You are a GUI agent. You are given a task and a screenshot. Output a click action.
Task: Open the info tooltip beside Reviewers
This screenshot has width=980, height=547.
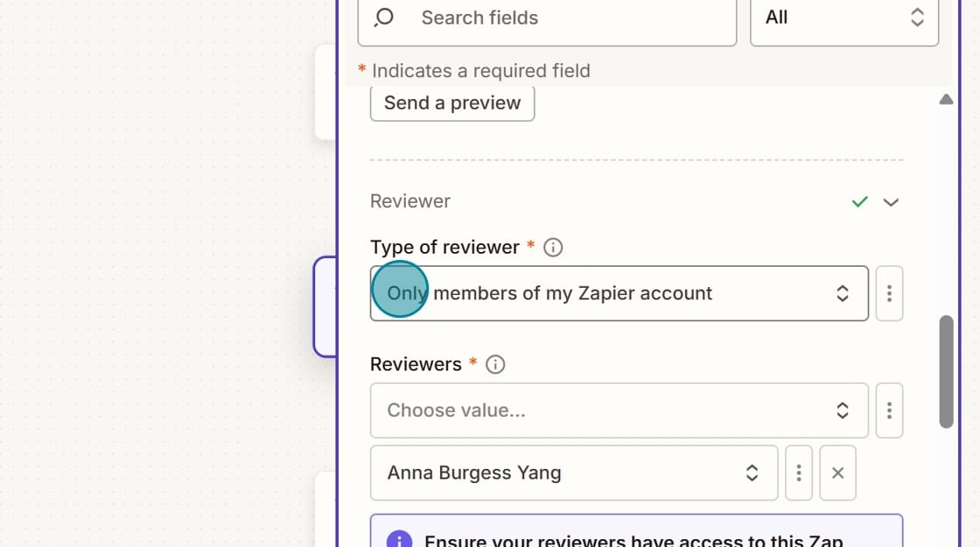[495, 364]
